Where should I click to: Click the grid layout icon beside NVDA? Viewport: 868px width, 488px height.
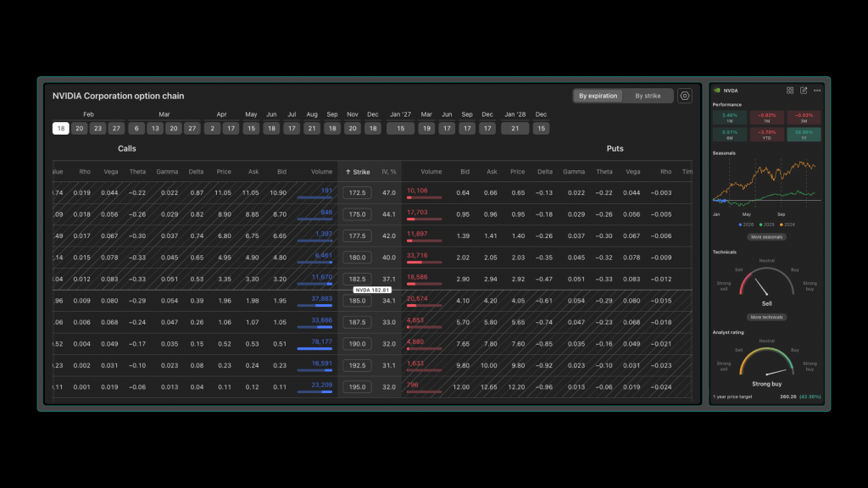[790, 91]
